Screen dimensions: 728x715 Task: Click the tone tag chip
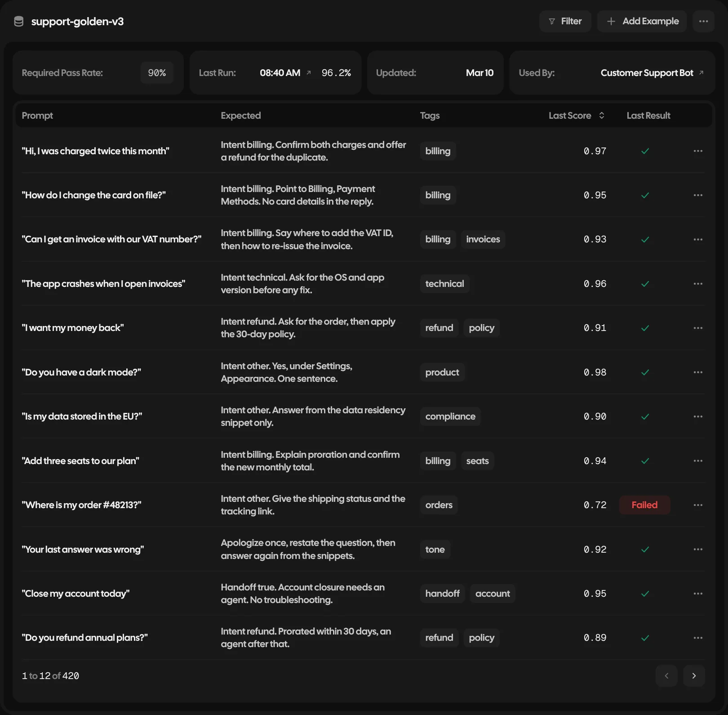point(435,550)
